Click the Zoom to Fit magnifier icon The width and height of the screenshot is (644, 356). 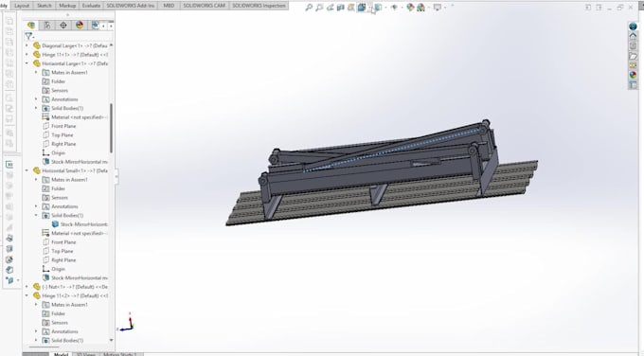(309, 8)
